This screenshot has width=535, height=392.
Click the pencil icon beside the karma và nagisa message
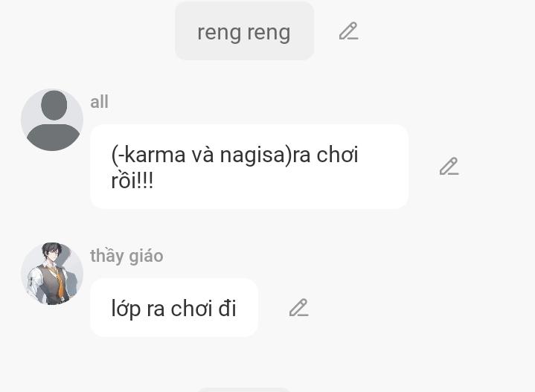(x=449, y=166)
